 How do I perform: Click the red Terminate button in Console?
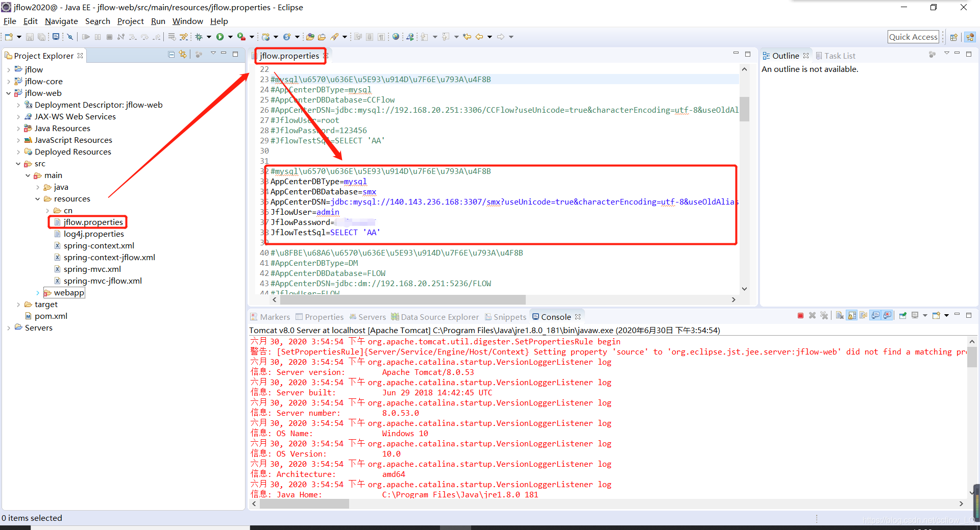click(800, 316)
